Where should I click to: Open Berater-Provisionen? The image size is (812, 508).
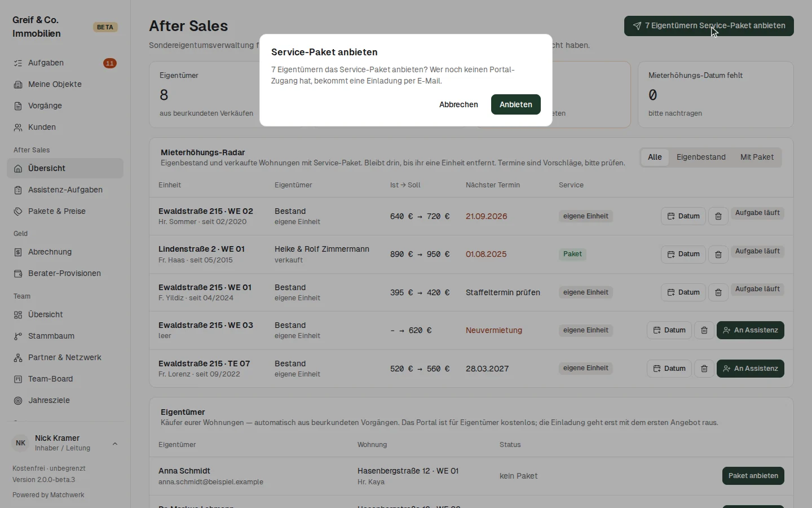(x=65, y=274)
